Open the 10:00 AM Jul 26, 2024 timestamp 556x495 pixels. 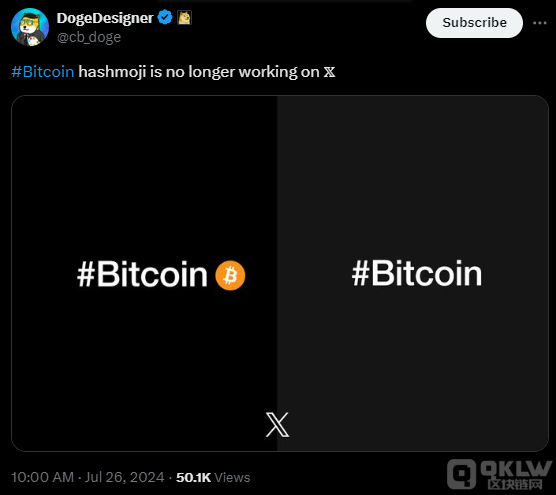[x=88, y=477]
